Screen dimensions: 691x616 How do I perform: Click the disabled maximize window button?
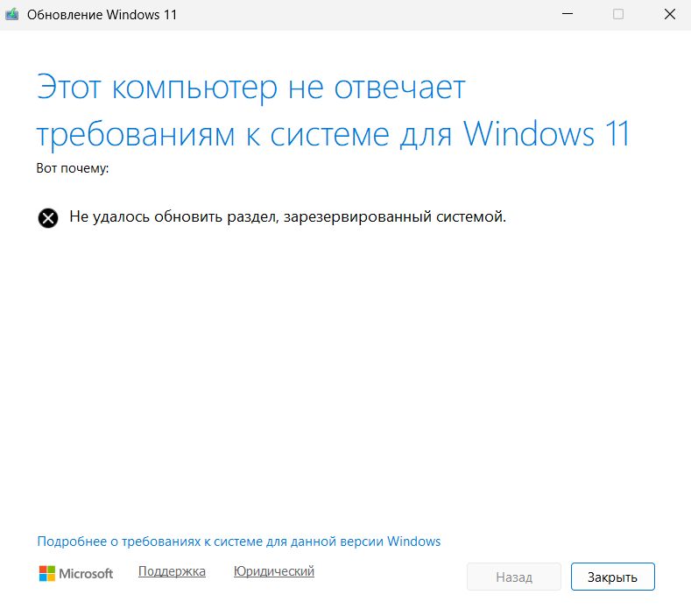coord(618,14)
